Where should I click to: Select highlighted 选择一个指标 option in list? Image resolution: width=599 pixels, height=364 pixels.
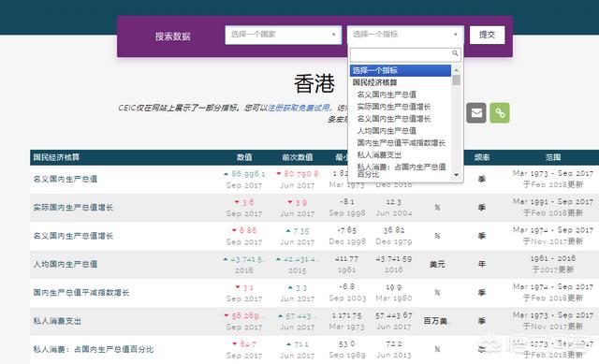click(401, 70)
